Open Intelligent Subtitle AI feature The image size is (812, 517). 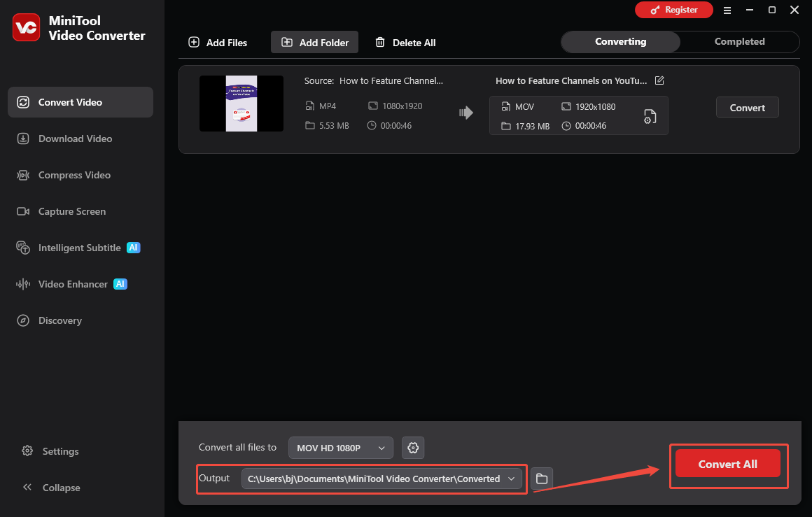tap(78, 248)
